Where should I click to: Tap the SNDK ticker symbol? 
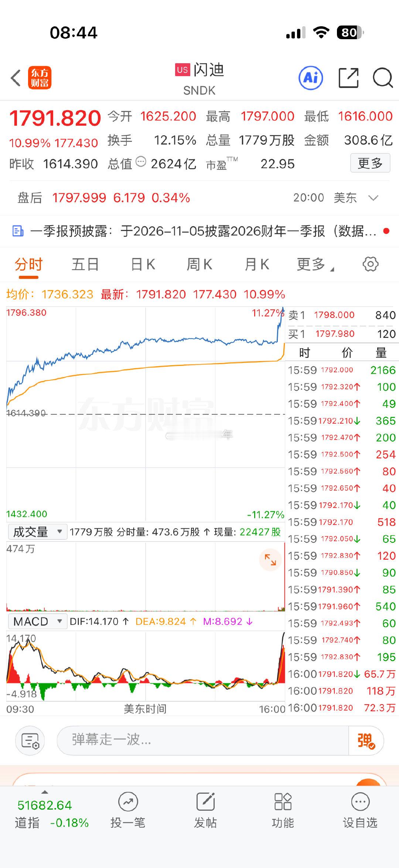(199, 91)
